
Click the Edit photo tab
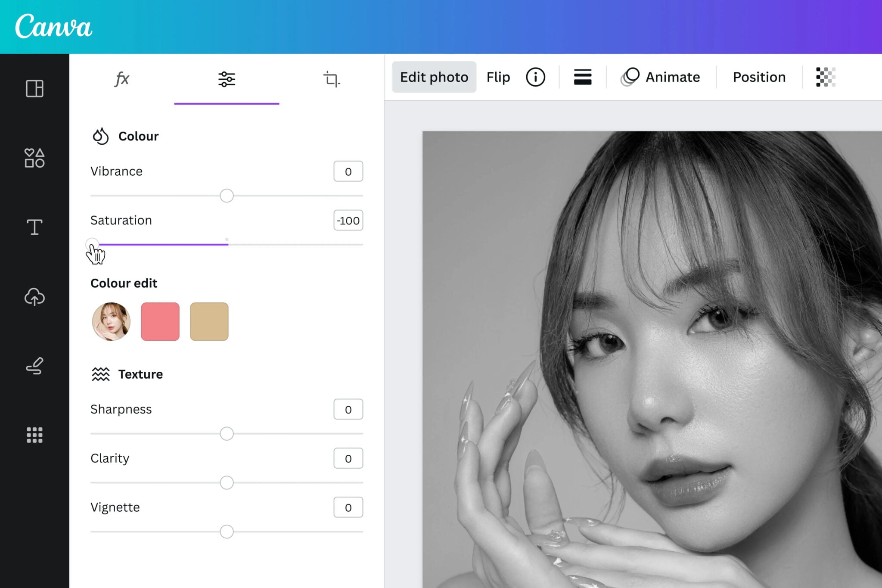pos(434,77)
